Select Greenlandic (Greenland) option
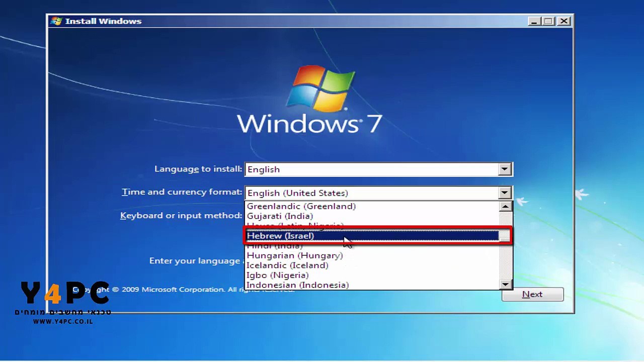Viewport: 644px width, 362px height. (373, 206)
